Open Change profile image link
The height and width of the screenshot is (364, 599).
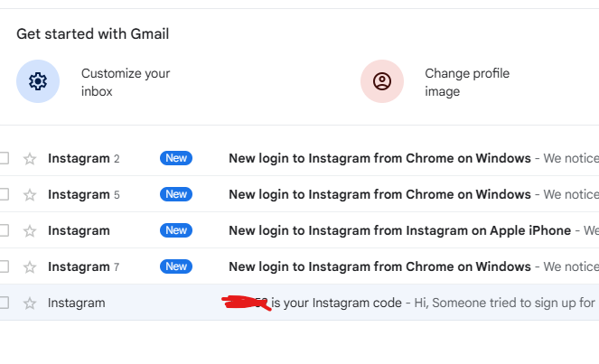(466, 82)
